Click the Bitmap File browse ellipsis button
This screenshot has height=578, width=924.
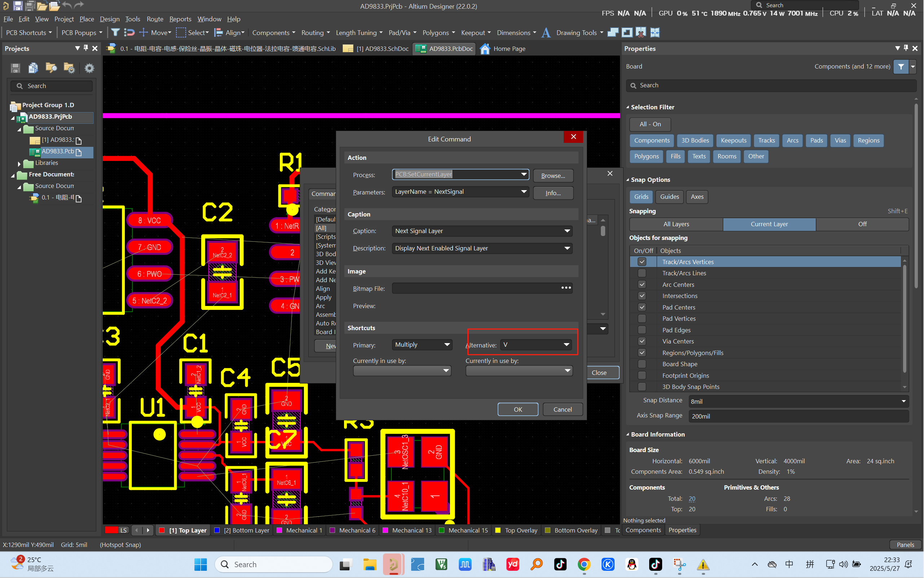[x=566, y=288]
